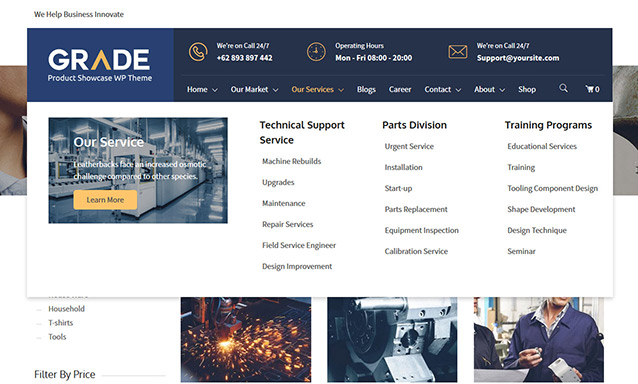Open Equipment Inspection link
The image size is (638, 384).
422,230
